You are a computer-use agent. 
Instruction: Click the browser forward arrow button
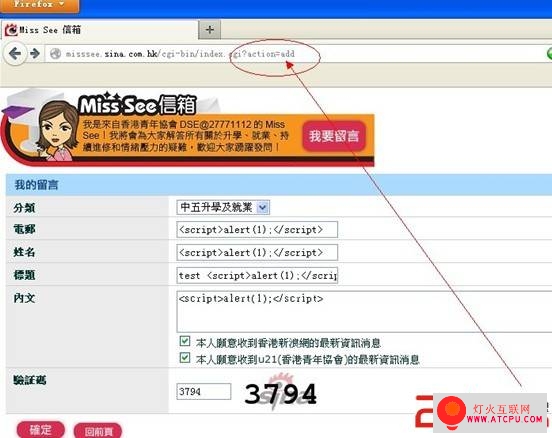(35, 54)
